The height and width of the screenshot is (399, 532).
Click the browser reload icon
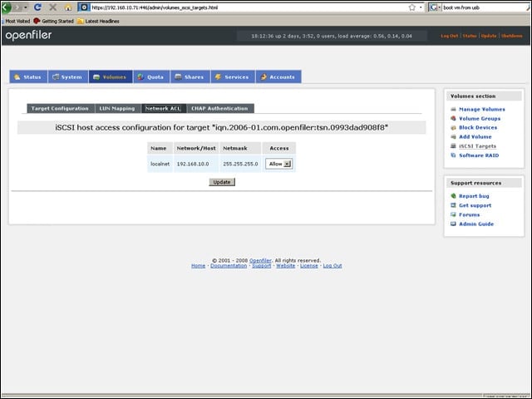[37, 7]
